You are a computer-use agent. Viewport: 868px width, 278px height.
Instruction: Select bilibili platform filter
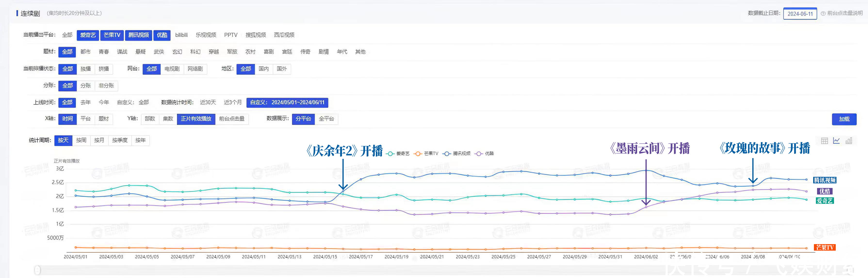(x=181, y=35)
